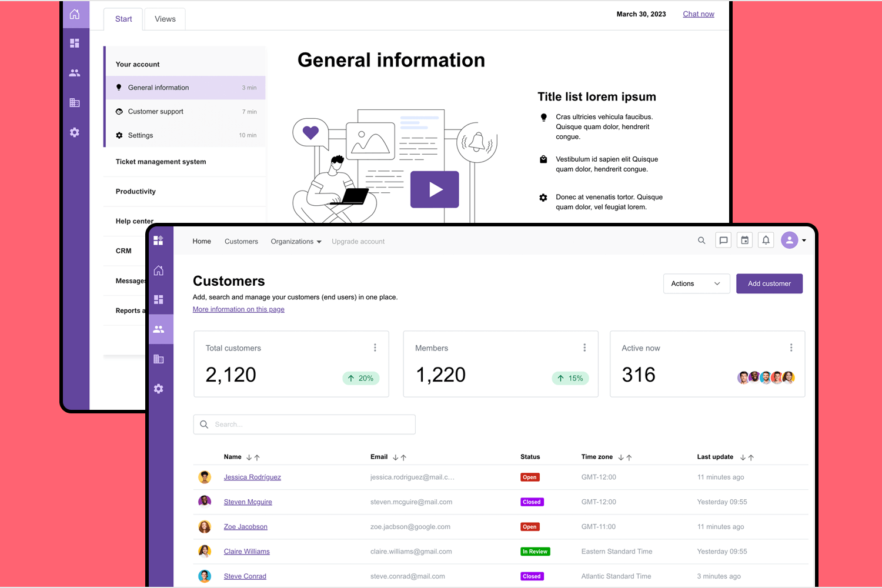
Task: Expand Ticket management system section
Action: pyautogui.click(x=185, y=162)
